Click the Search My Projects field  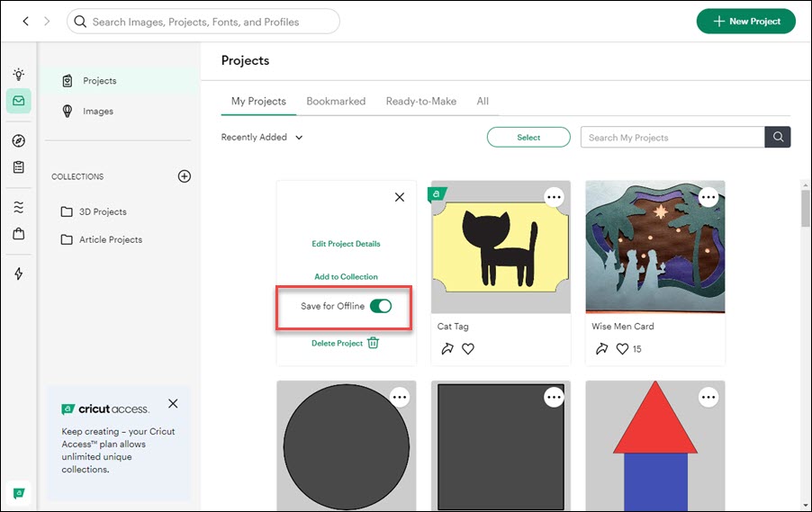point(672,138)
